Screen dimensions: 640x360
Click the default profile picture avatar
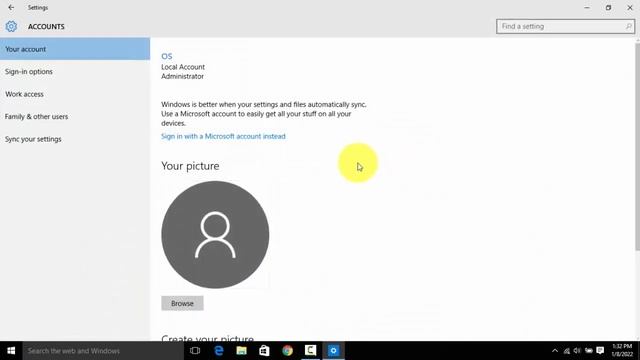[x=215, y=235]
